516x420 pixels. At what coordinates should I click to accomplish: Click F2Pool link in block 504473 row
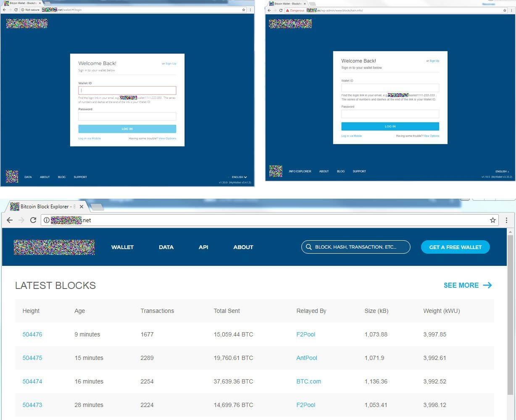coord(305,405)
